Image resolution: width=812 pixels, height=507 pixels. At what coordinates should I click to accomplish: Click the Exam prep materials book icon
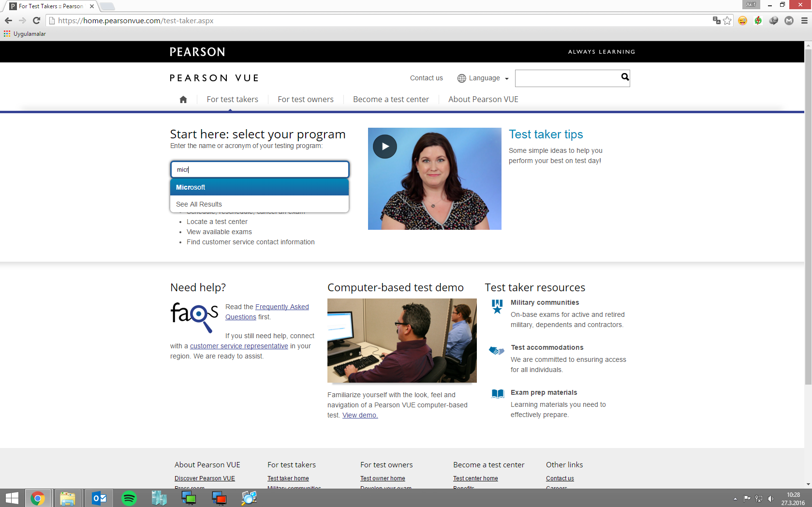[497, 394]
